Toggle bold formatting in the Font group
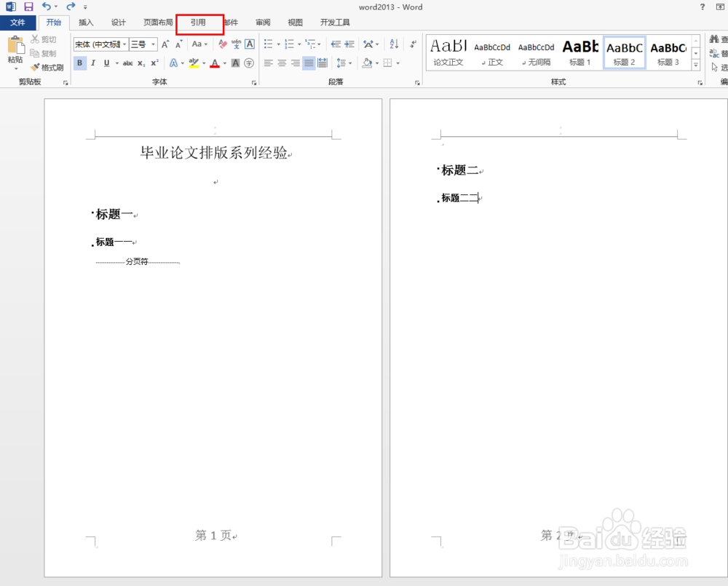Image resolution: width=728 pixels, height=586 pixels. pos(80,62)
